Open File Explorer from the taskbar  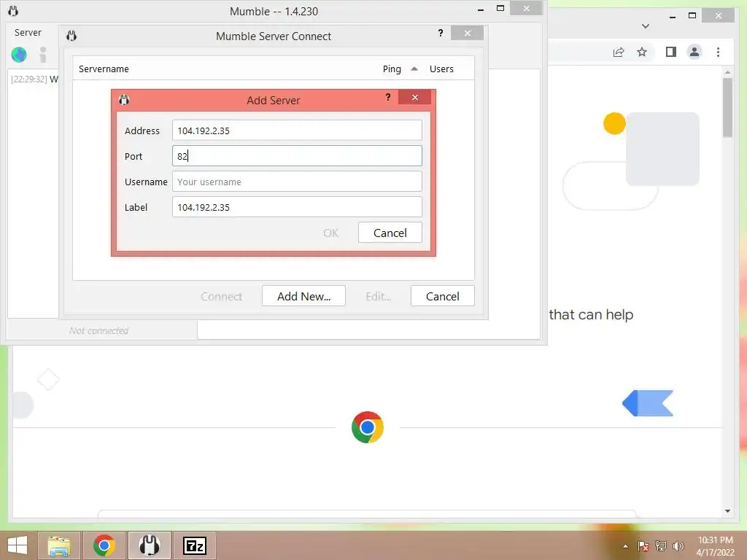59,545
